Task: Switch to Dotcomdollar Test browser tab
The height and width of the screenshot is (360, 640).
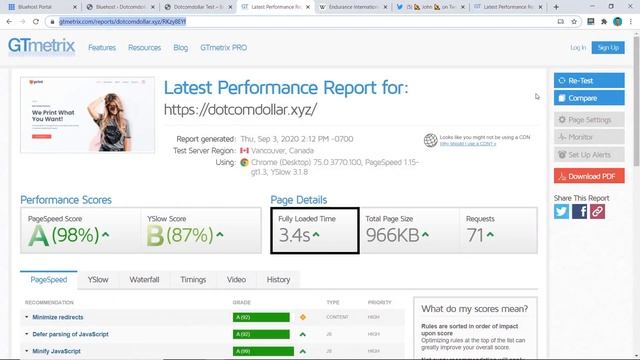Action: [x=198, y=7]
